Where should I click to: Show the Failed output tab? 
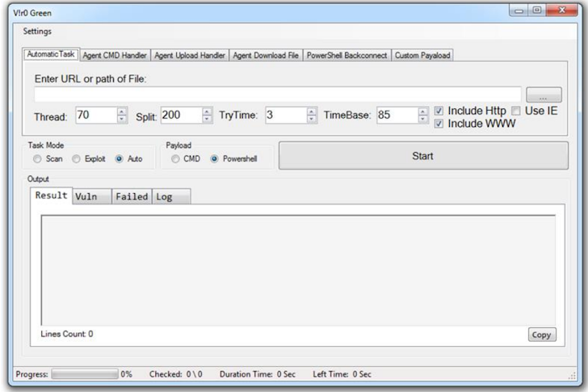point(131,196)
